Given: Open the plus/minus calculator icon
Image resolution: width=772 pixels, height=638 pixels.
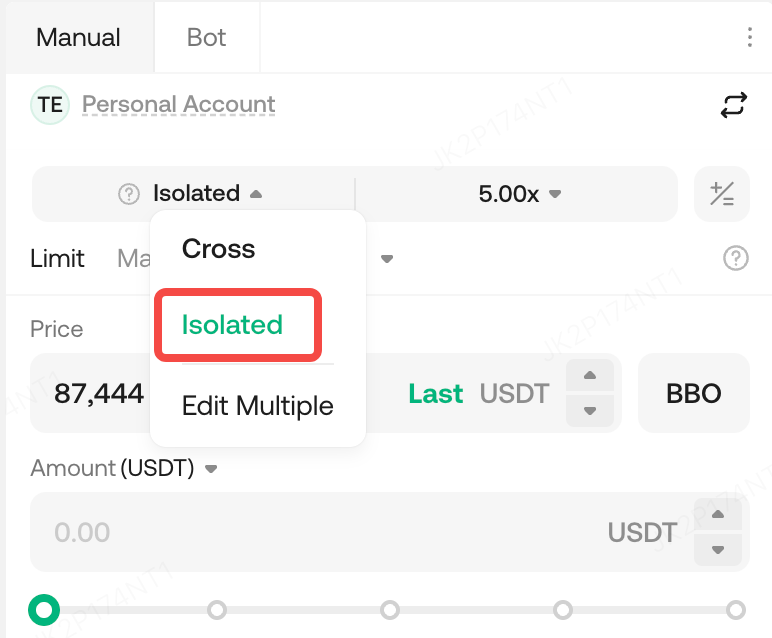Looking at the screenshot, I should [x=721, y=194].
